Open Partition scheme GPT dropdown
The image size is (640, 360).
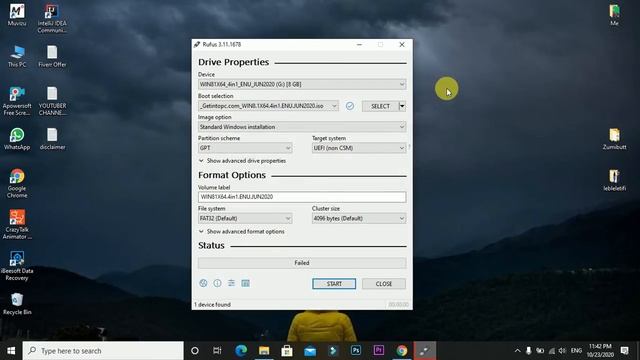245,148
